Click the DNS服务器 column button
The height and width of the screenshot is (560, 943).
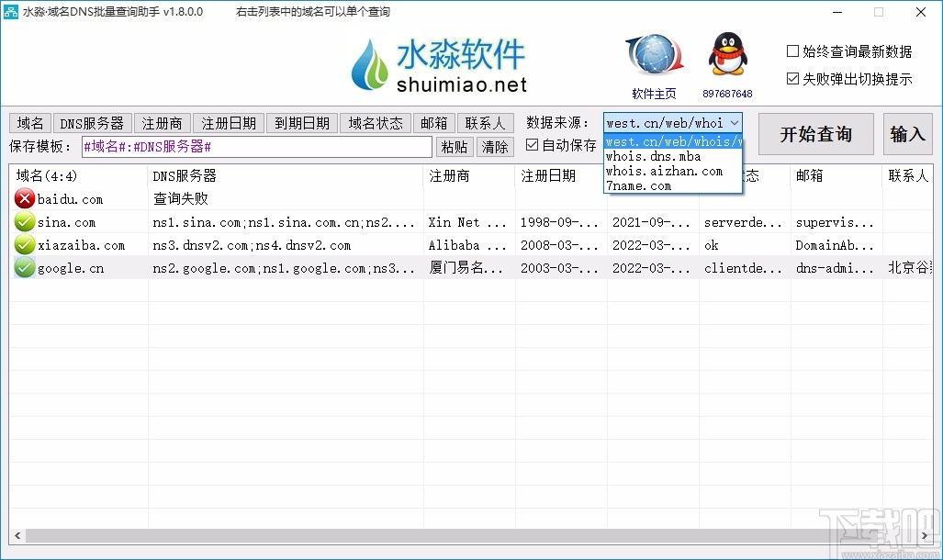(91, 122)
